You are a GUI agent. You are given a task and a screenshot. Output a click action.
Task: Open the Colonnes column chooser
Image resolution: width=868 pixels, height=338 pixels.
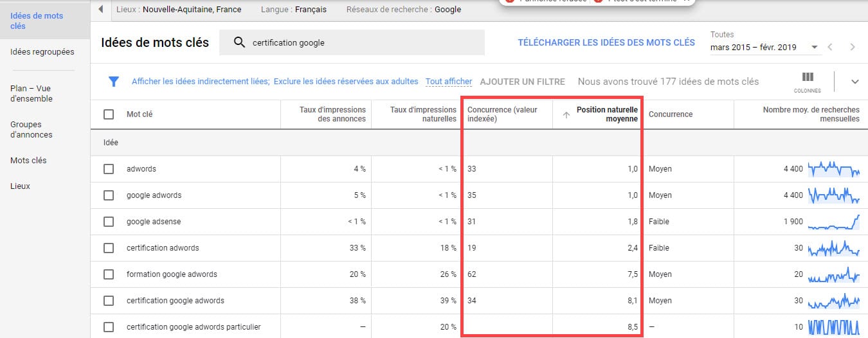(x=808, y=82)
